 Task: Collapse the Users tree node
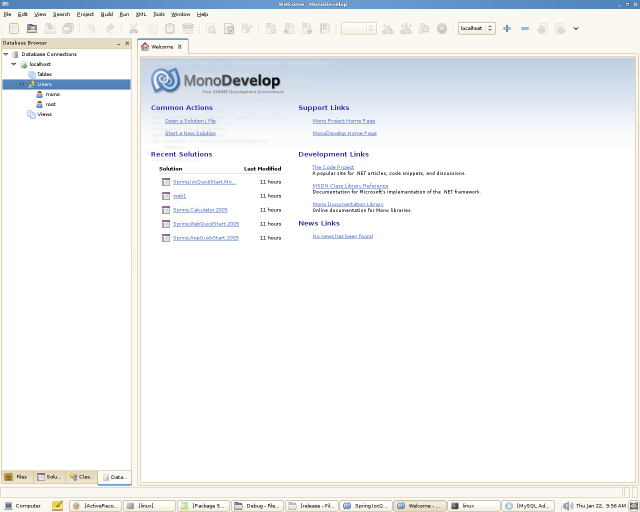22,84
